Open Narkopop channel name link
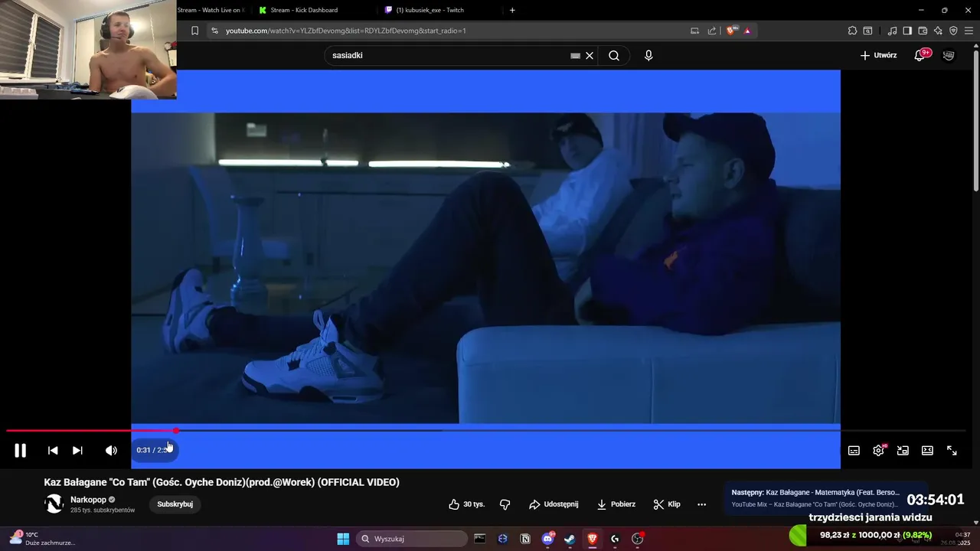This screenshot has width=980, height=551. (88, 500)
